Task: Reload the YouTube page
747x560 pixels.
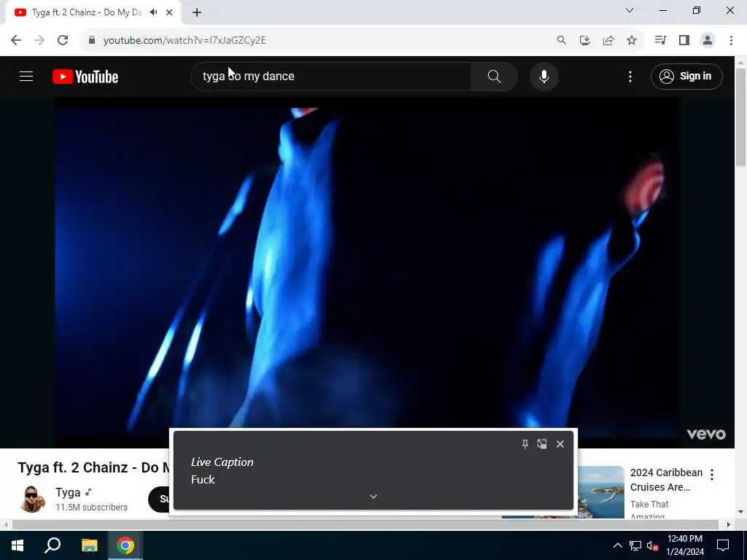Action: [63, 40]
